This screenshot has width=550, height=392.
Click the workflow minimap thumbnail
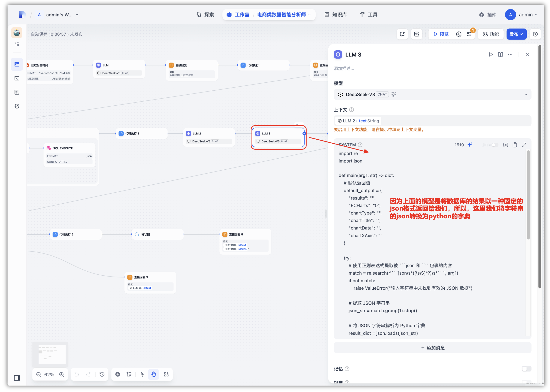[x=52, y=354]
